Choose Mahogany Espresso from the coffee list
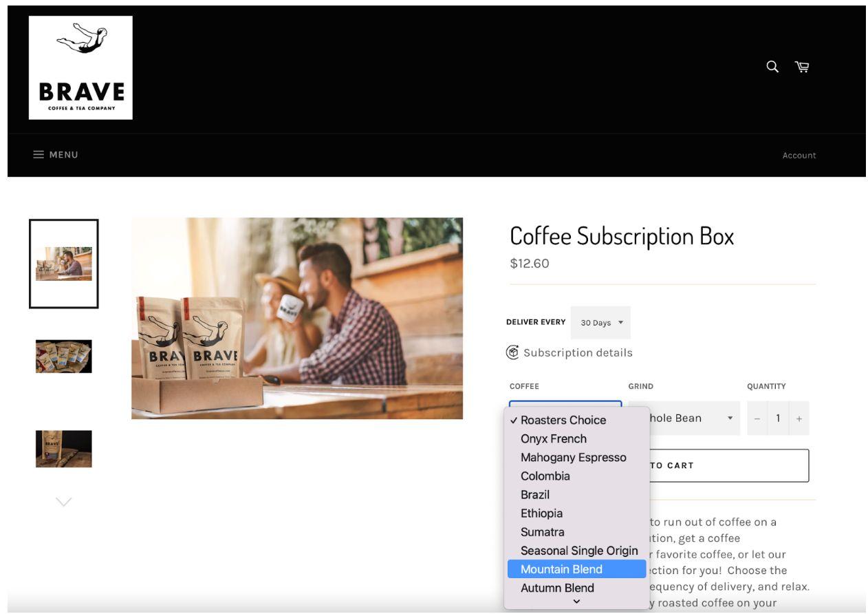The image size is (868, 614). tap(576, 457)
